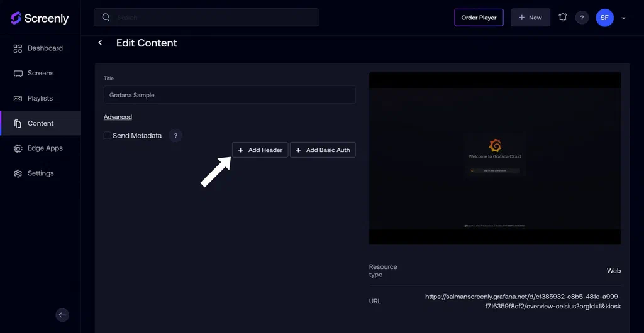Viewport: 644px width, 333px height.
Task: Click the search magnifier icon
Action: pyautogui.click(x=106, y=17)
